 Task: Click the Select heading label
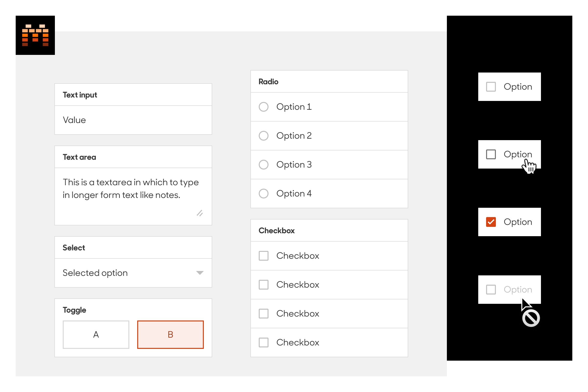74,248
